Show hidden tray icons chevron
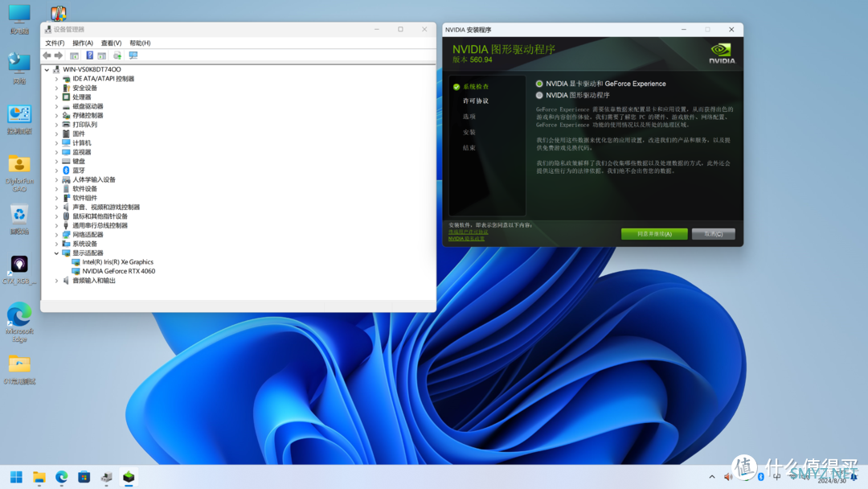This screenshot has height=489, width=868. pyautogui.click(x=712, y=477)
